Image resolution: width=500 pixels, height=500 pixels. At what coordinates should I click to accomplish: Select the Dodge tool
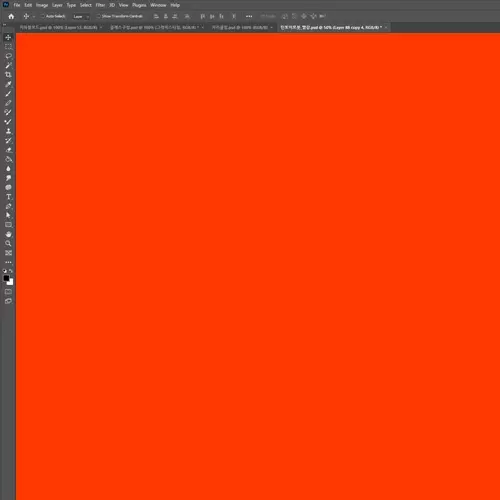click(8, 178)
